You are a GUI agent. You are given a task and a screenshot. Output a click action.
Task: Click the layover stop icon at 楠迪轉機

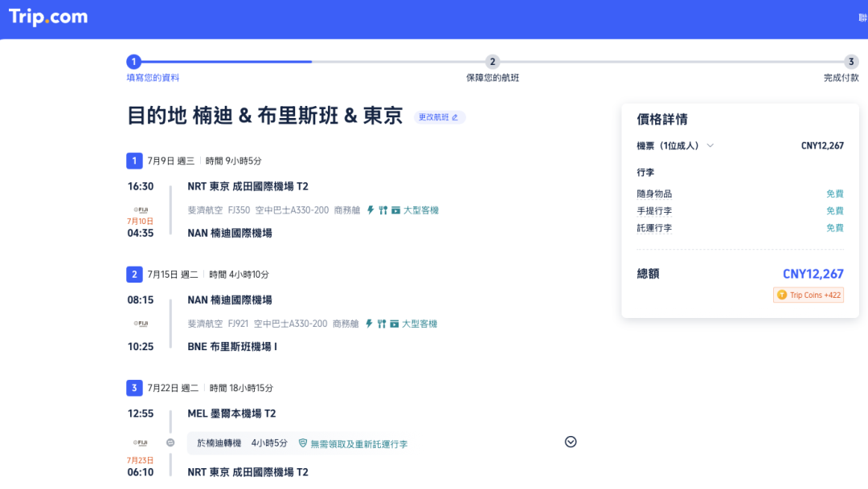pos(170,442)
